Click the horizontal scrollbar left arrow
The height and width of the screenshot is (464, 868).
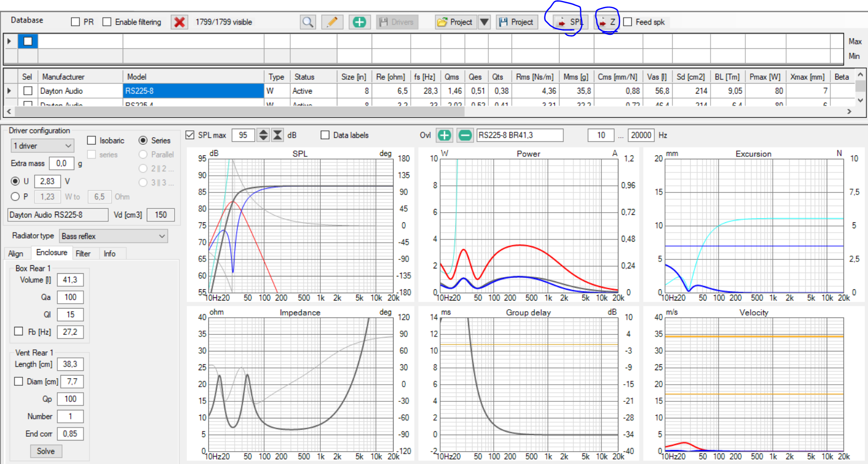click(x=9, y=111)
